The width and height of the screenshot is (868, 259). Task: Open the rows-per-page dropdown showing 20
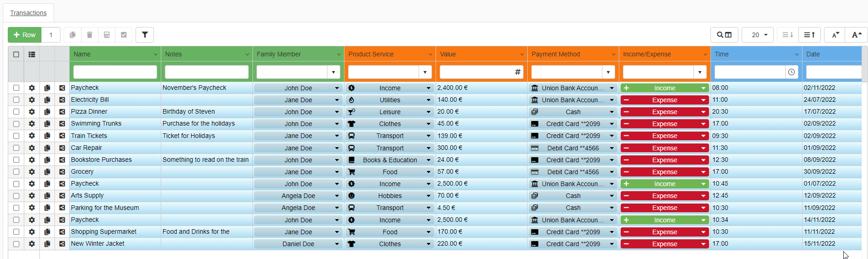point(758,35)
